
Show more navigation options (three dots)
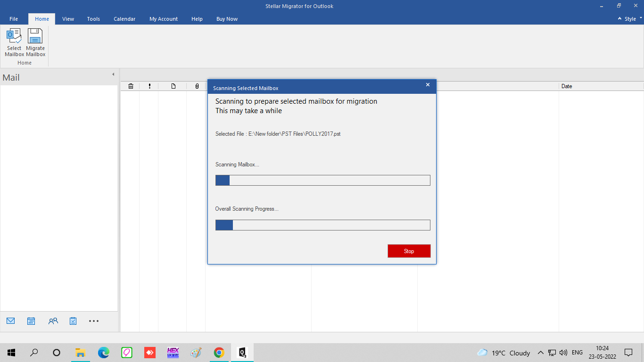[94, 321]
